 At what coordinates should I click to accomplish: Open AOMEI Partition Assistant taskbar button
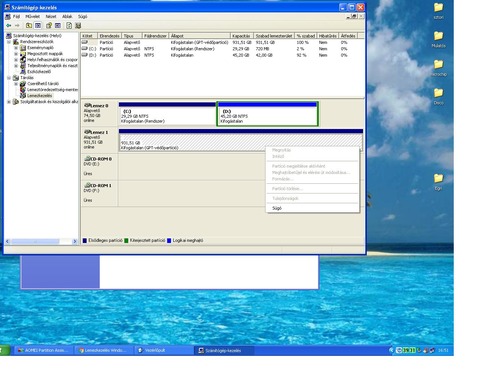[x=44, y=350]
